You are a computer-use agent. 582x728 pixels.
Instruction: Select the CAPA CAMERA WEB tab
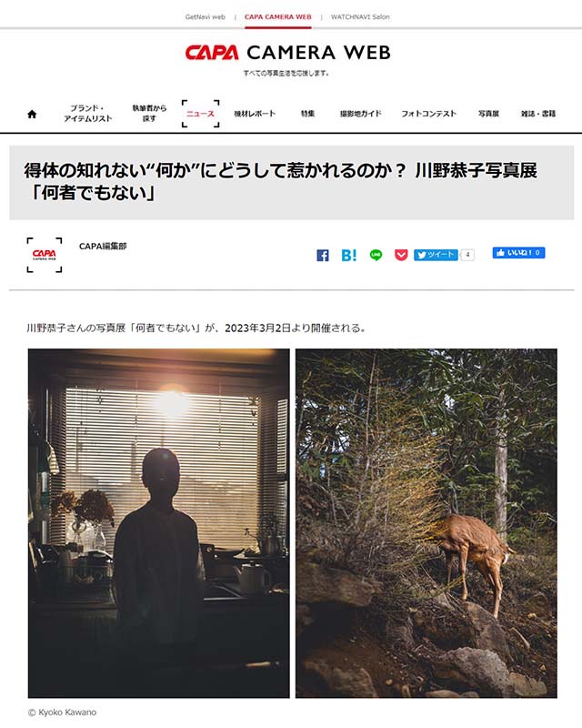click(x=278, y=17)
